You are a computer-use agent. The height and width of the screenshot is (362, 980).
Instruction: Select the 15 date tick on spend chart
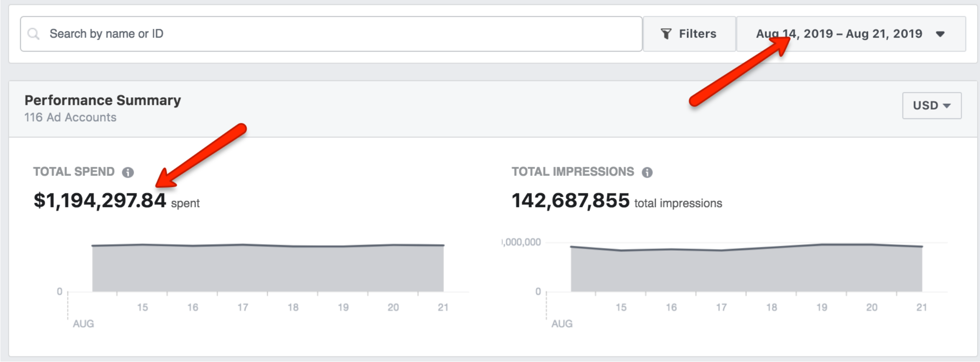click(x=142, y=307)
